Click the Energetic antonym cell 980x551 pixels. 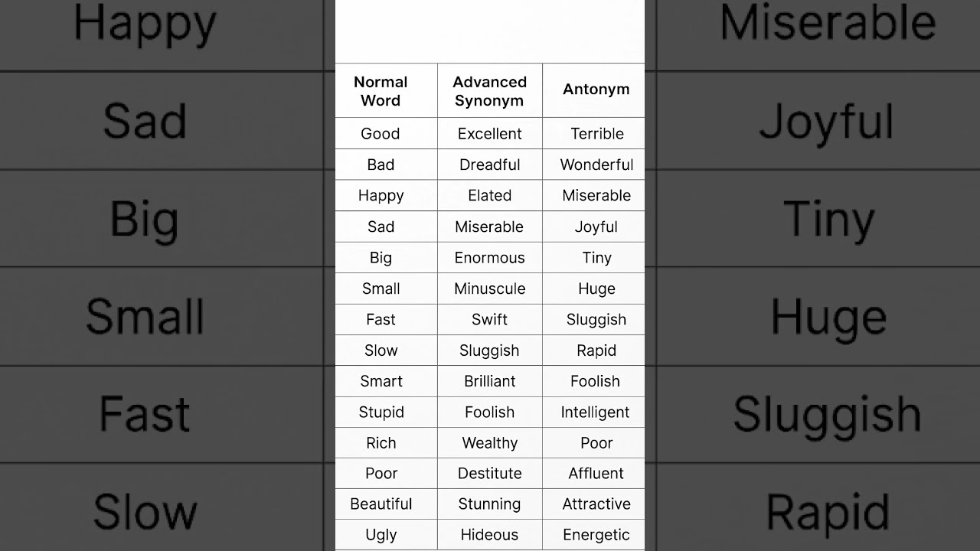pyautogui.click(x=596, y=535)
